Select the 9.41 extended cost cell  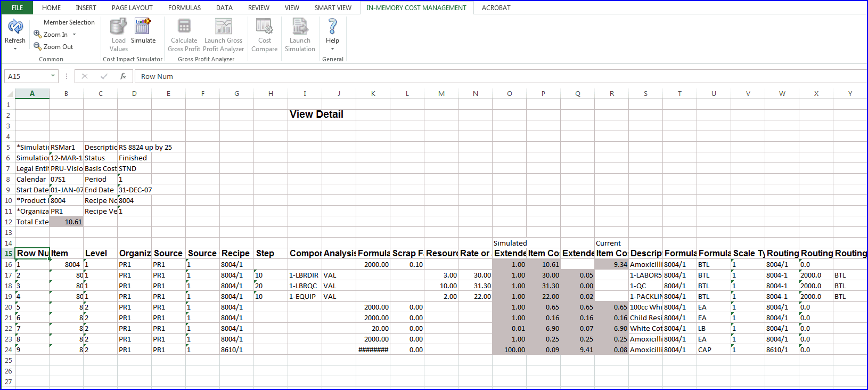tap(577, 350)
